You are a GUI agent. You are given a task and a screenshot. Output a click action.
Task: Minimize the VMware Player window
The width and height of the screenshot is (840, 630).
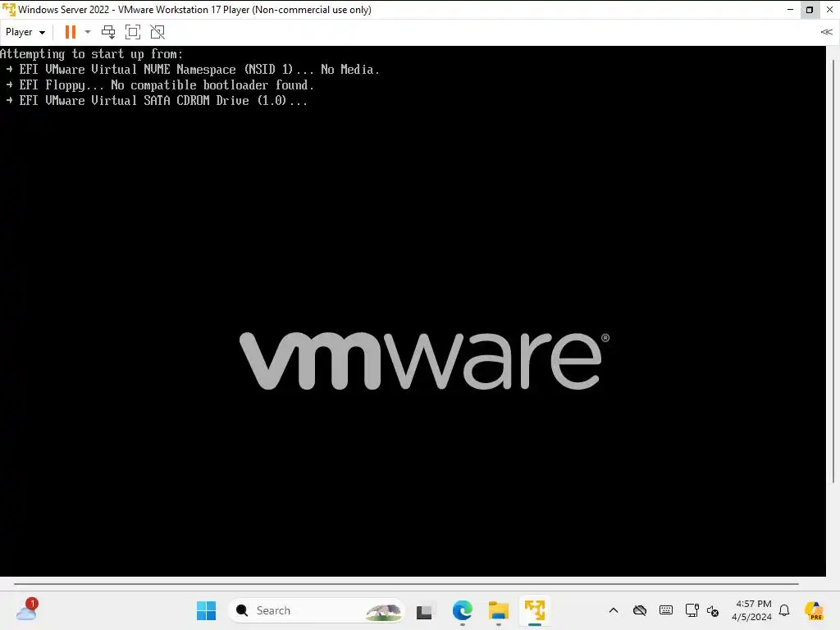pyautogui.click(x=790, y=10)
